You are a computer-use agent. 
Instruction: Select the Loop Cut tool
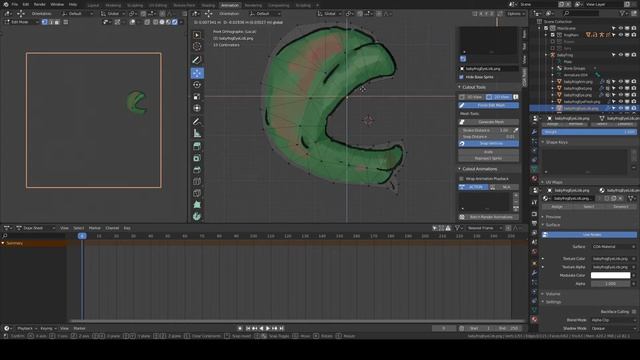tap(197, 182)
